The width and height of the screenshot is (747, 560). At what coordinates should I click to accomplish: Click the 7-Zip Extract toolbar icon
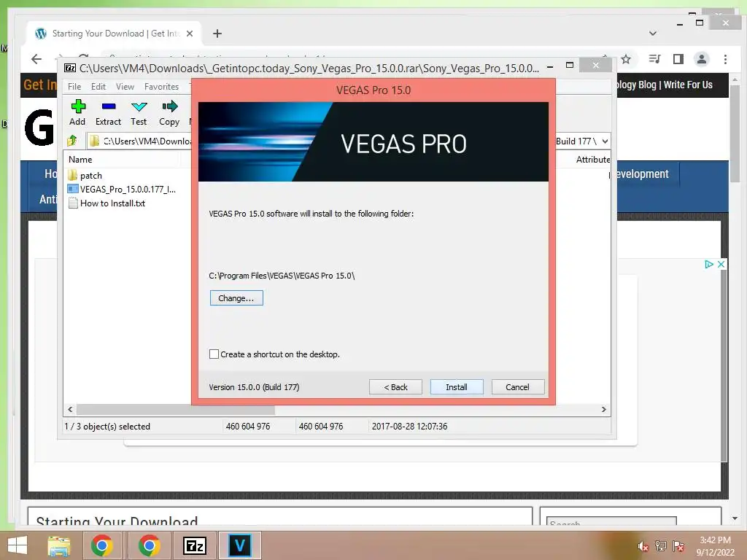[108, 113]
